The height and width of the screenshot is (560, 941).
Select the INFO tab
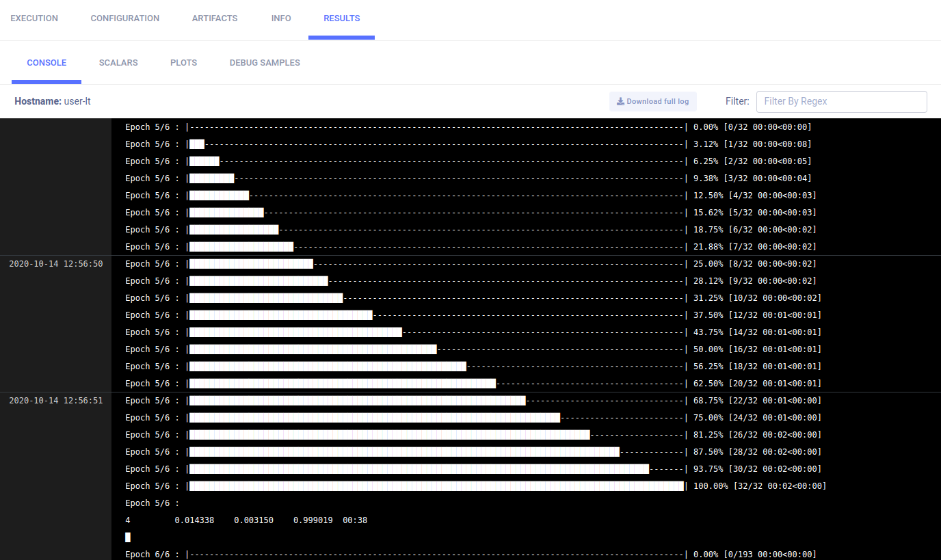(281, 18)
